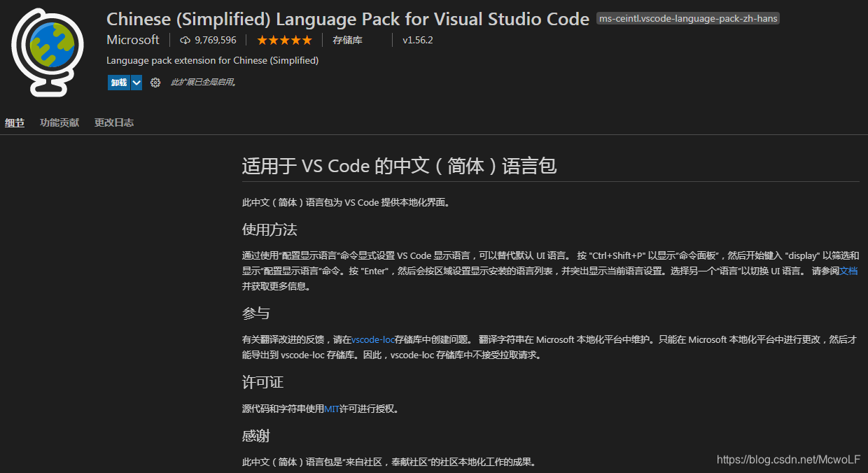Click the globe extension icon

[x=47, y=52]
